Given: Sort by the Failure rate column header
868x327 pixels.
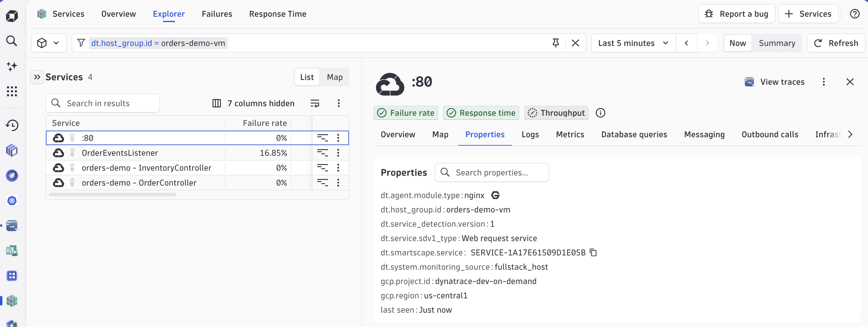Looking at the screenshot, I should click(x=264, y=123).
